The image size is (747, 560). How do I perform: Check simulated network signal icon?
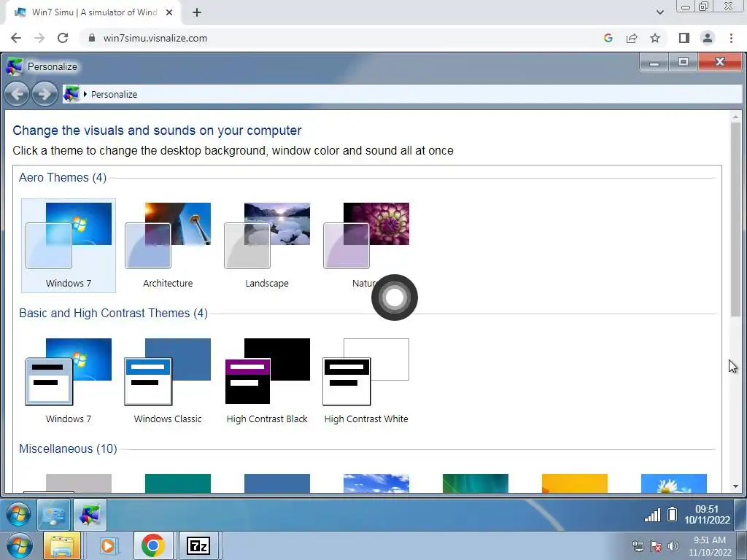click(653, 515)
